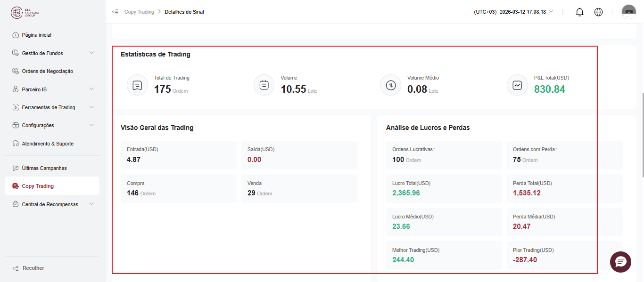The height and width of the screenshot is (282, 644).
Task: Expand the Parceiro IB submenu
Action: pyautogui.click(x=52, y=89)
